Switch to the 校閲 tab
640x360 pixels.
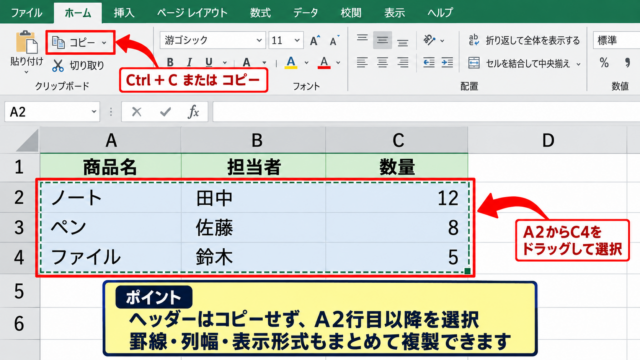point(351,13)
